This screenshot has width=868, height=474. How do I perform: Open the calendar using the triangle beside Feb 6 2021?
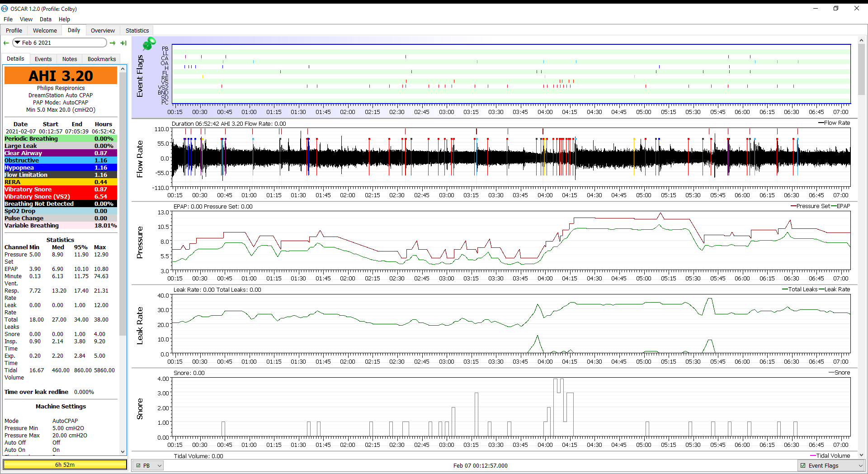(x=17, y=43)
